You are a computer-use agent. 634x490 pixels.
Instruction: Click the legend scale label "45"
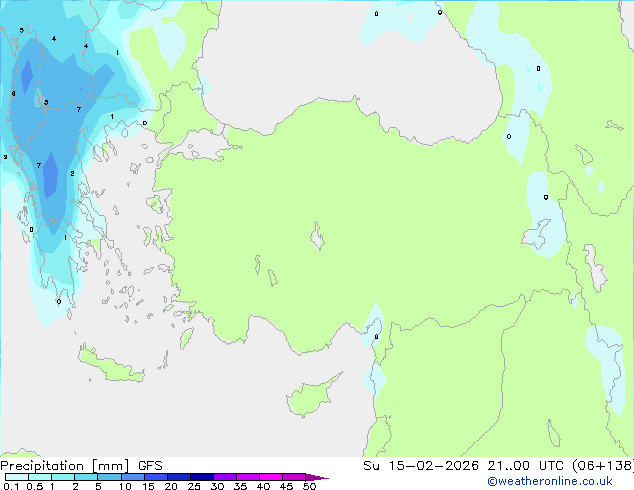pos(286,486)
